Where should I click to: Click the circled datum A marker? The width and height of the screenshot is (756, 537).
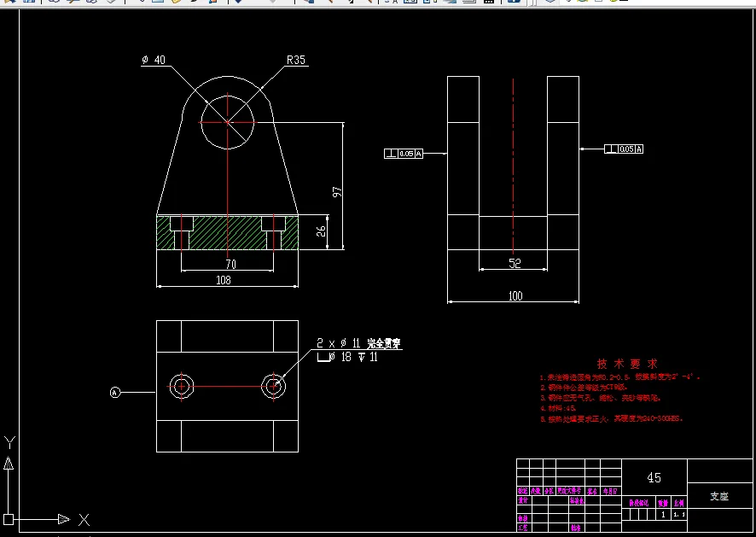coord(114,393)
